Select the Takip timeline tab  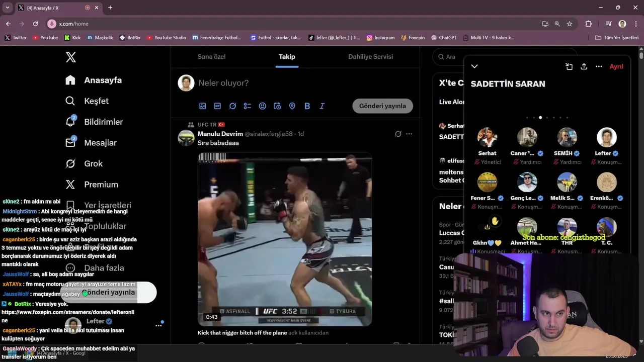coord(287,57)
